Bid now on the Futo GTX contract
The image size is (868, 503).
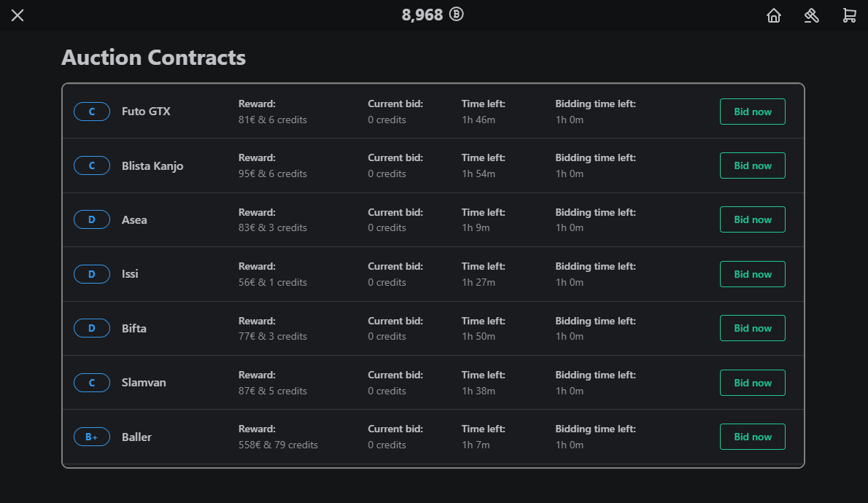coord(752,112)
